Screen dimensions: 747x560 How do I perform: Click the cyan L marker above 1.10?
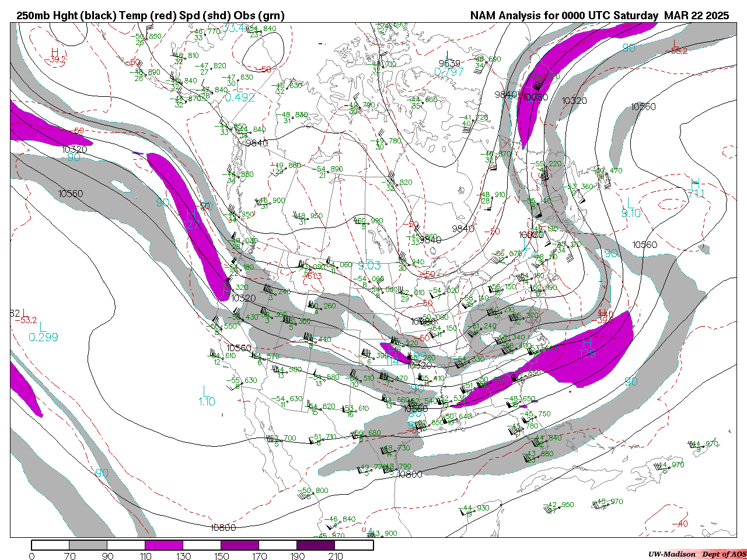coord(204,390)
